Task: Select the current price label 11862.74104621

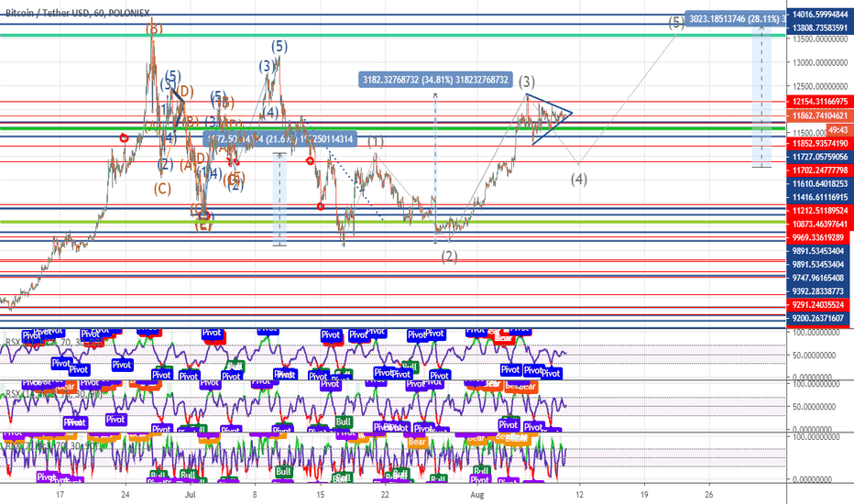Action: pos(820,115)
